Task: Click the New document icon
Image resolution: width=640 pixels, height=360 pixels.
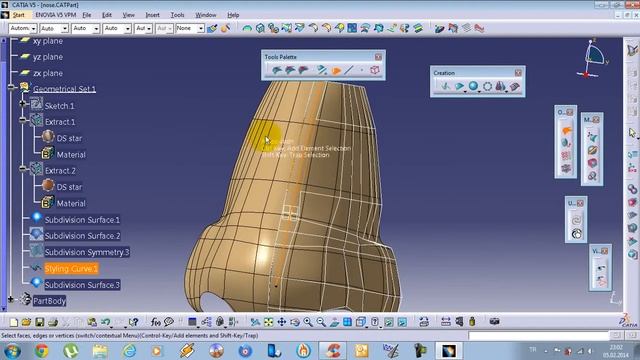Action: (x=13, y=322)
